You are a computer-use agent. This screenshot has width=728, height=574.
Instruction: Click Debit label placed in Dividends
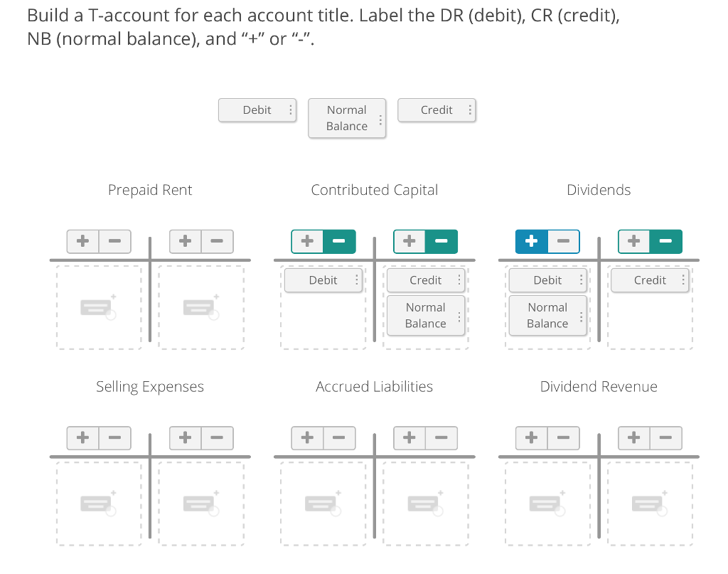coord(548,280)
